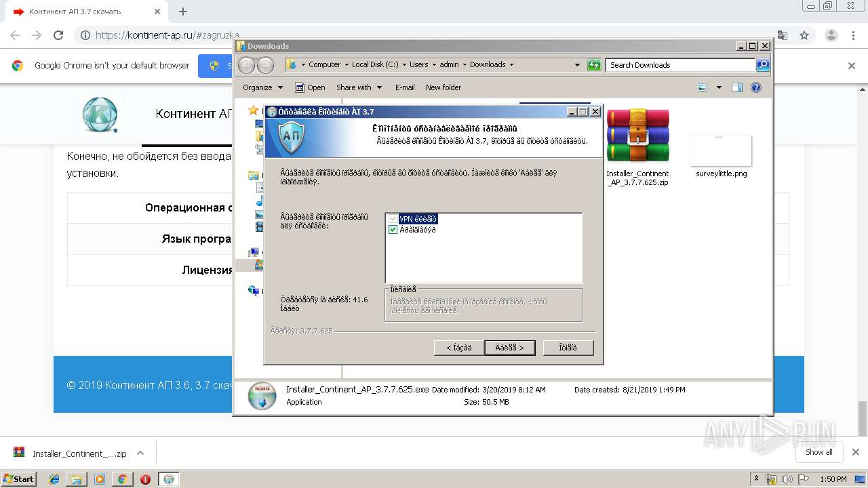Click the installer shield icon in the details pane
This screenshot has width=868, height=488.
pos(262,396)
